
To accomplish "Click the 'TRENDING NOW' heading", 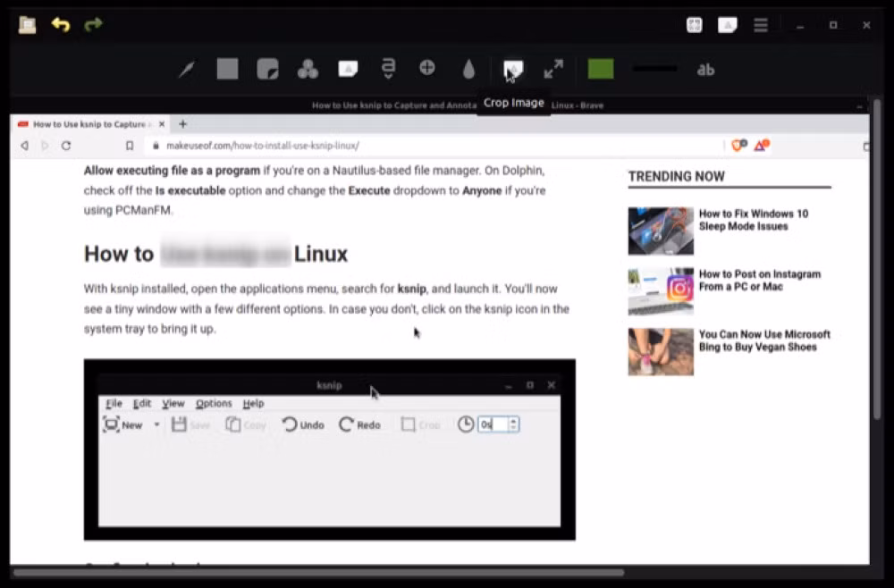I will pos(676,176).
